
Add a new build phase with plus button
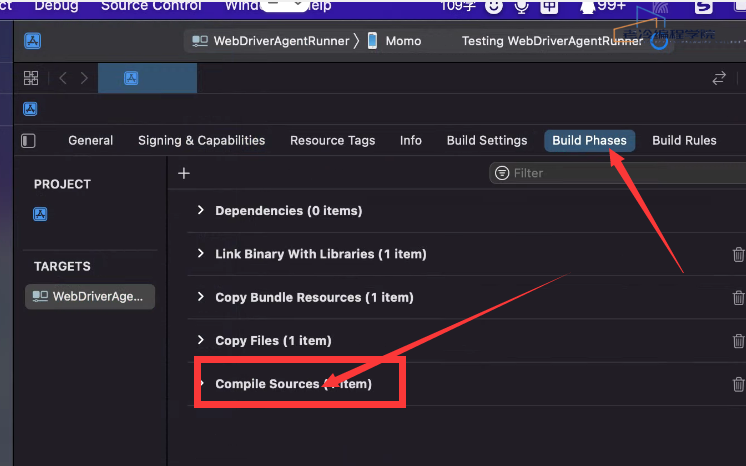pos(184,173)
